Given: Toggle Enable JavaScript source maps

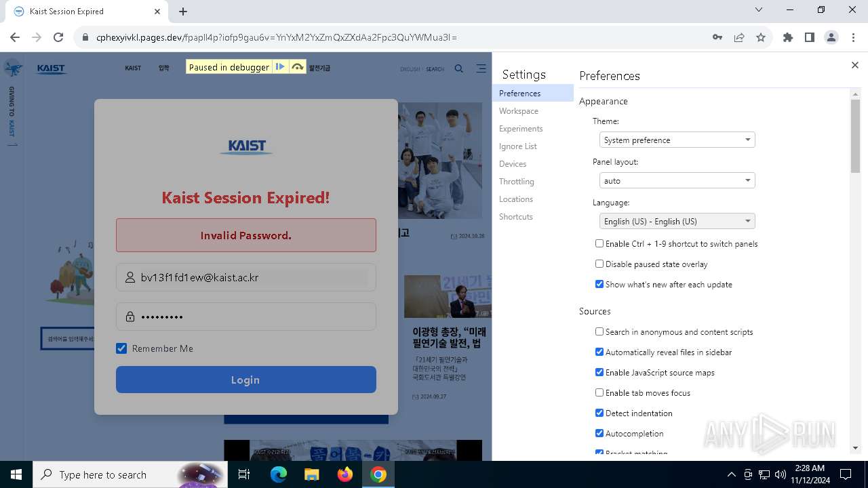Looking at the screenshot, I should [x=599, y=372].
